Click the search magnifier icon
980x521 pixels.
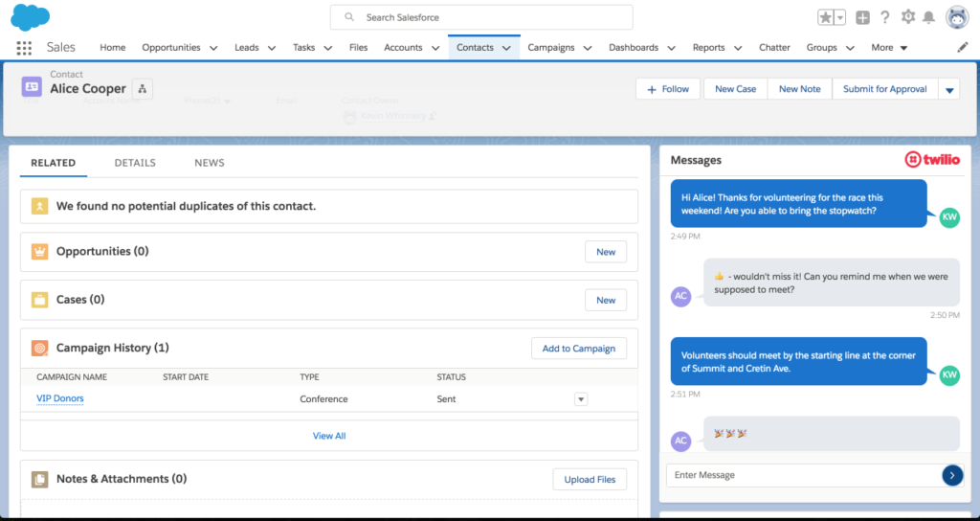349,17
